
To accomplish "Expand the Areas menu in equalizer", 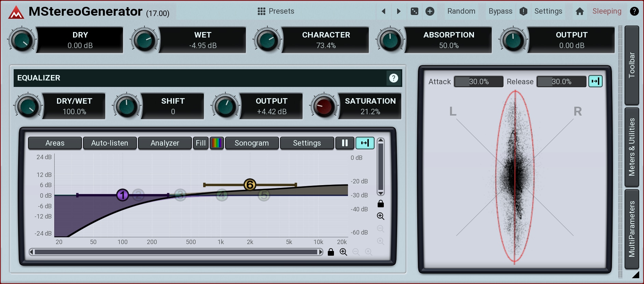I will [x=55, y=143].
